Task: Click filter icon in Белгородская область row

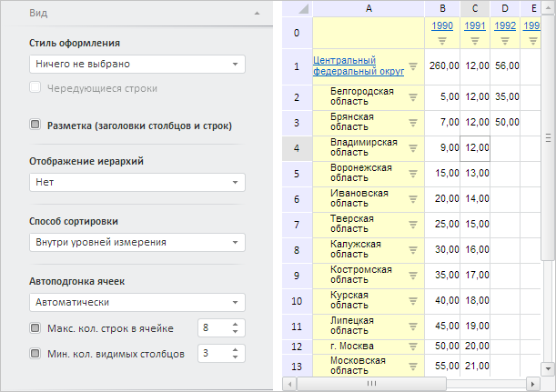Action: 413,97
